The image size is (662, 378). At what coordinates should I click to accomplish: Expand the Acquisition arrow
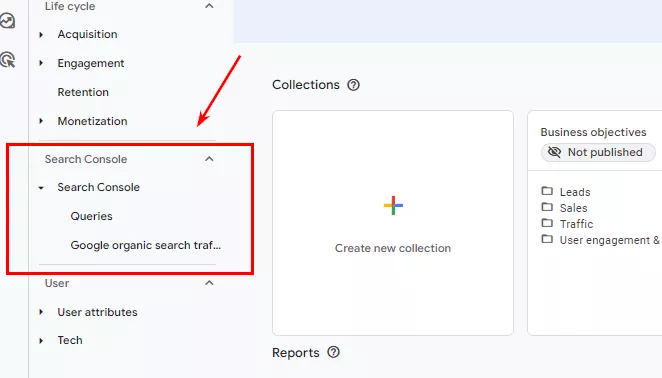coord(41,35)
